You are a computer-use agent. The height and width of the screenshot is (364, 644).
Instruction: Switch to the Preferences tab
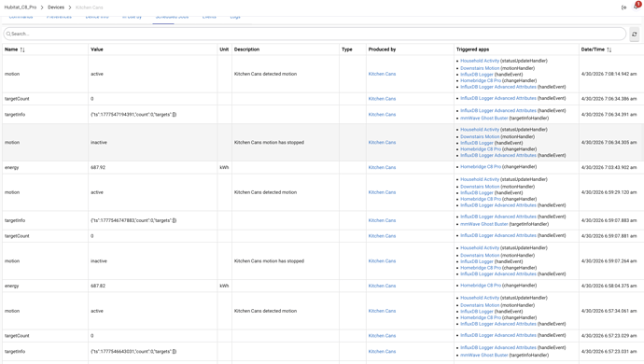59,17
